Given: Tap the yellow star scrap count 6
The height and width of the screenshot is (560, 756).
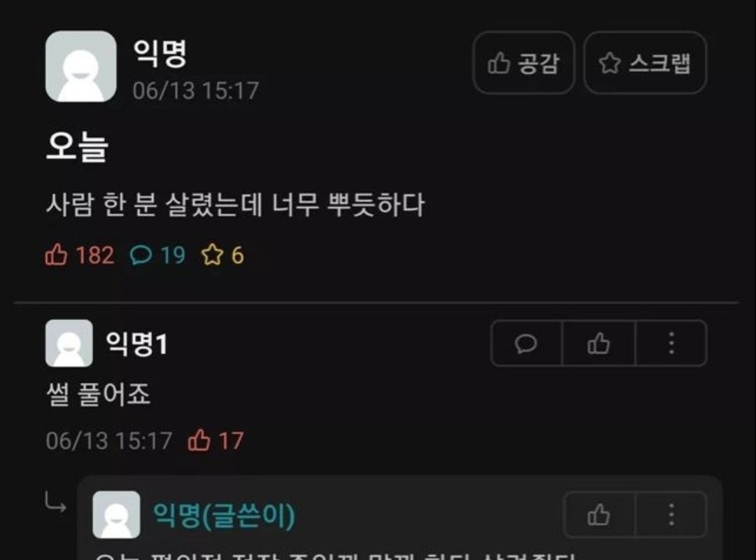Looking at the screenshot, I should (223, 255).
